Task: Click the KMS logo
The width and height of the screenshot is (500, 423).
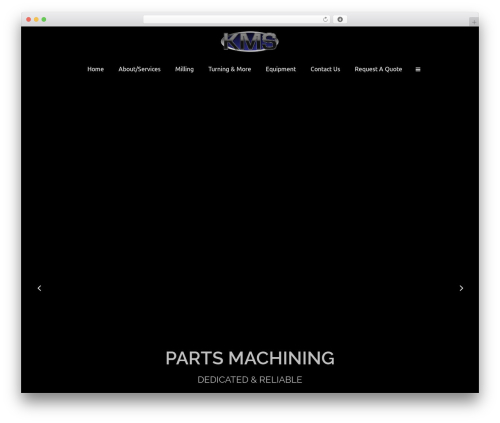Action: pyautogui.click(x=250, y=42)
